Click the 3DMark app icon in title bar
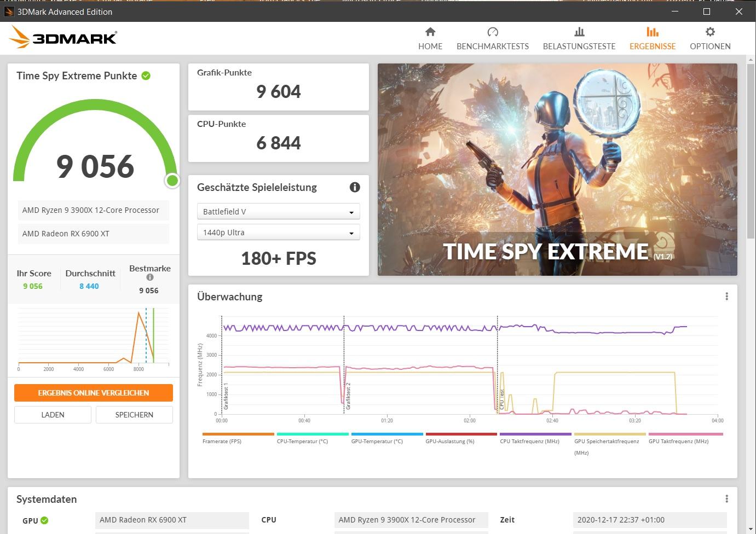 (9, 11)
